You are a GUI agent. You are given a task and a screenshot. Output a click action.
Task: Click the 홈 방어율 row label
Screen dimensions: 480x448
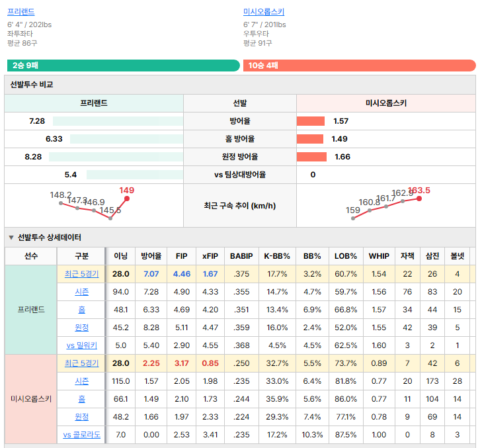click(240, 139)
